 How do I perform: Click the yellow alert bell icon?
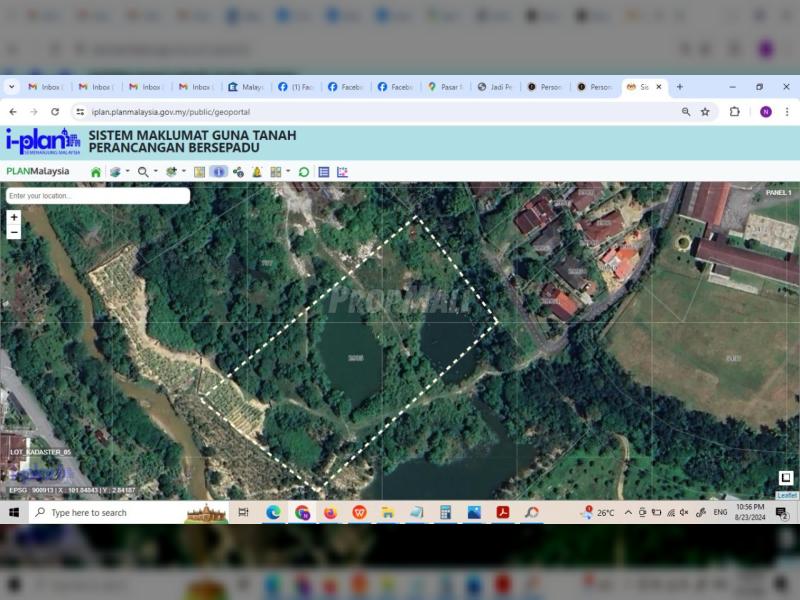coord(257,172)
